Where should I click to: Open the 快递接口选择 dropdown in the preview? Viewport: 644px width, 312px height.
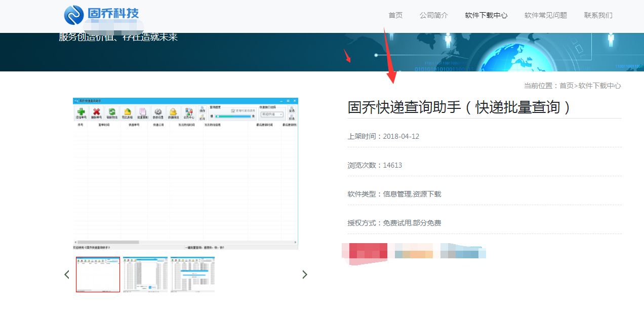click(x=272, y=114)
